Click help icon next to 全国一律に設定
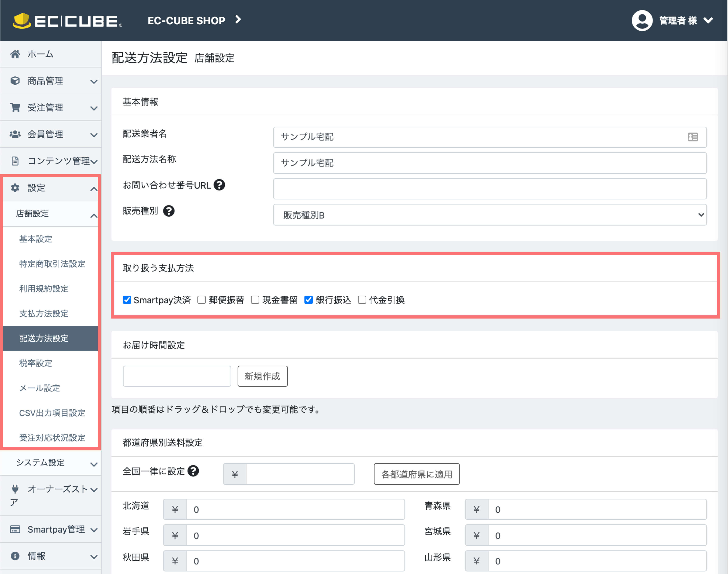This screenshot has height=574, width=728. 193,471
